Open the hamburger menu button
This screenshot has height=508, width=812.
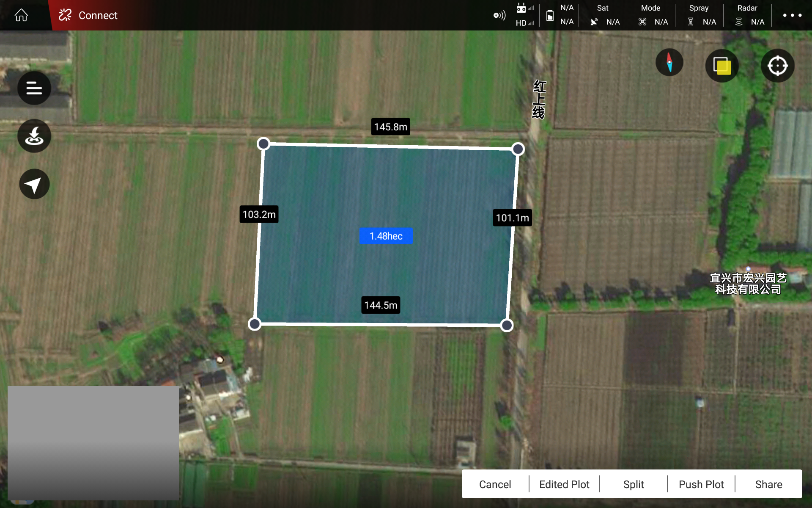tap(34, 88)
